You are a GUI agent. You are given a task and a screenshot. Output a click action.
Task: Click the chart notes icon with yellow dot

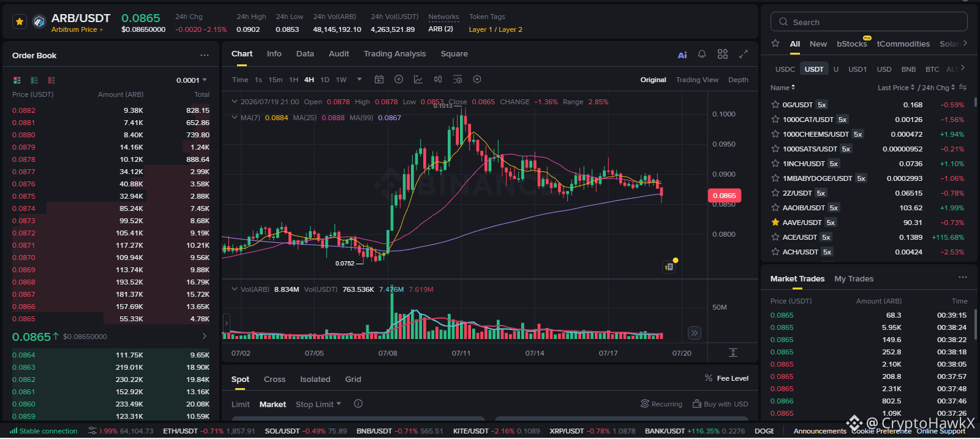pyautogui.click(x=669, y=267)
